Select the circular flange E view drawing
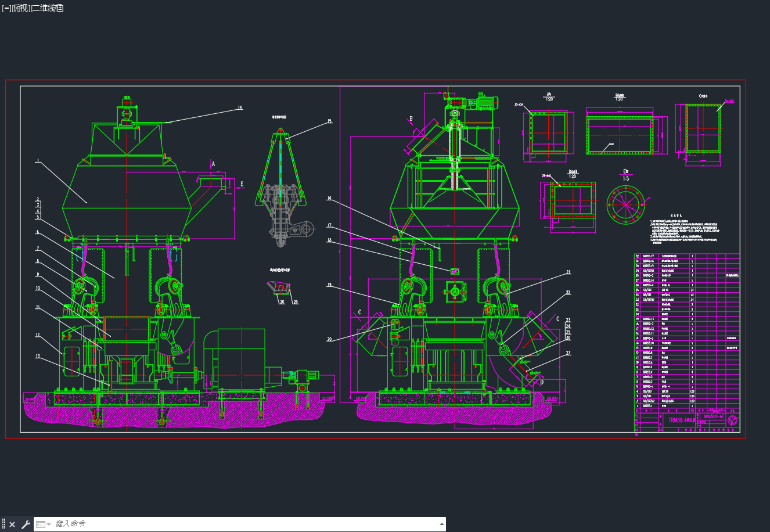 626,204
